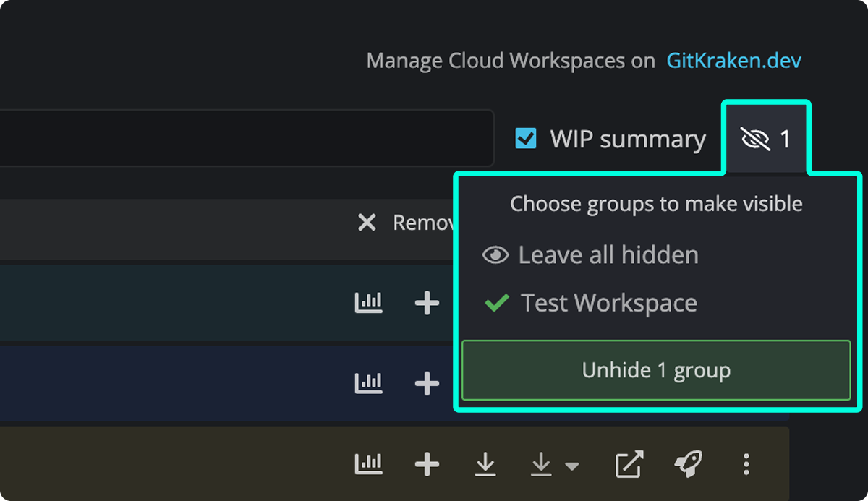
Task: Click the rocket launch icon
Action: click(688, 463)
